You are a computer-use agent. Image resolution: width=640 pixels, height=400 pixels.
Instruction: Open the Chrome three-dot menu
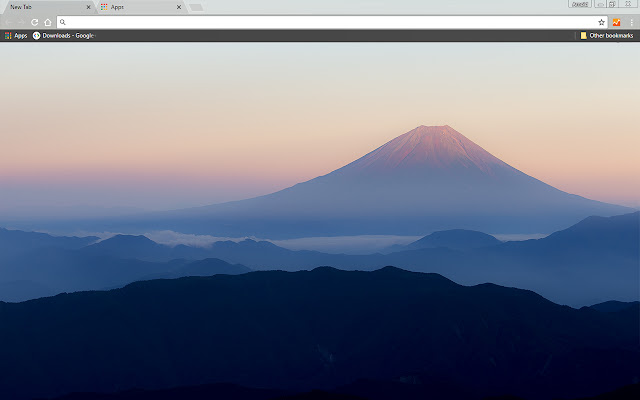click(x=631, y=22)
